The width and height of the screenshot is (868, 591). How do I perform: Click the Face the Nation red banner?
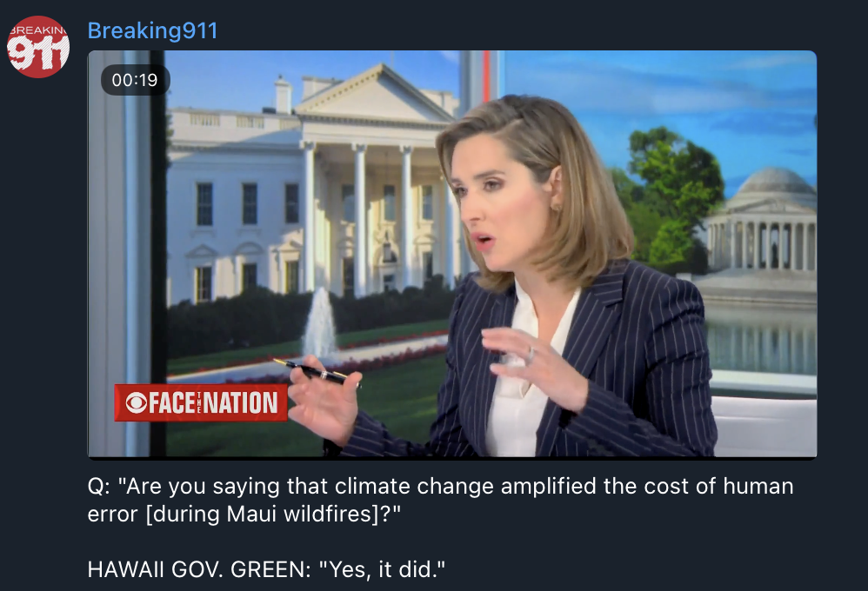[x=201, y=403]
